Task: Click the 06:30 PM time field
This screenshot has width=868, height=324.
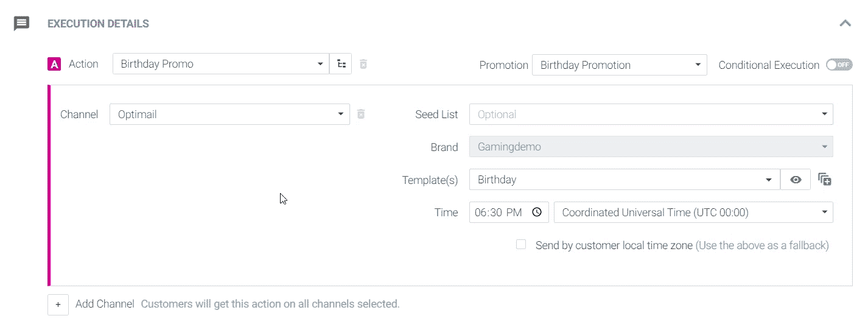Action: 509,213
